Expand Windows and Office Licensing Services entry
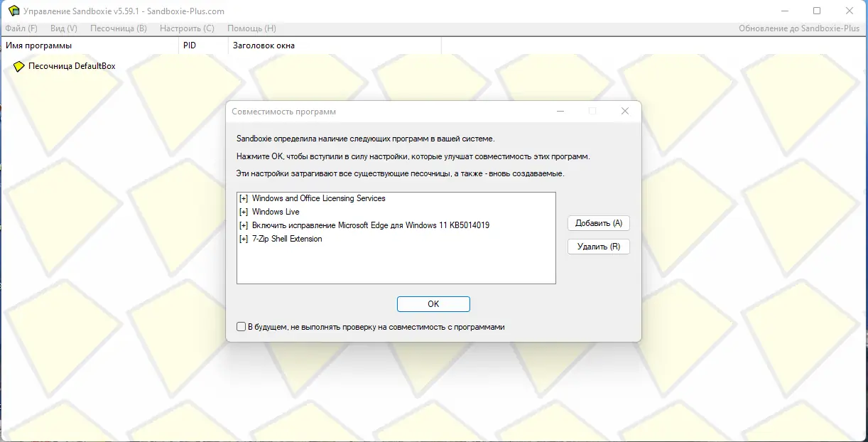The image size is (868, 442). [244, 199]
